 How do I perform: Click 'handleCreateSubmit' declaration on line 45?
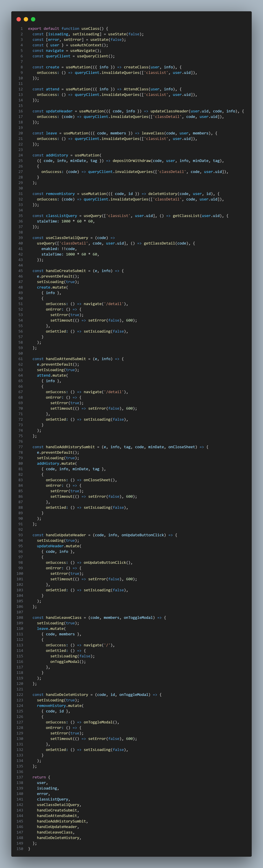[x=66, y=271]
